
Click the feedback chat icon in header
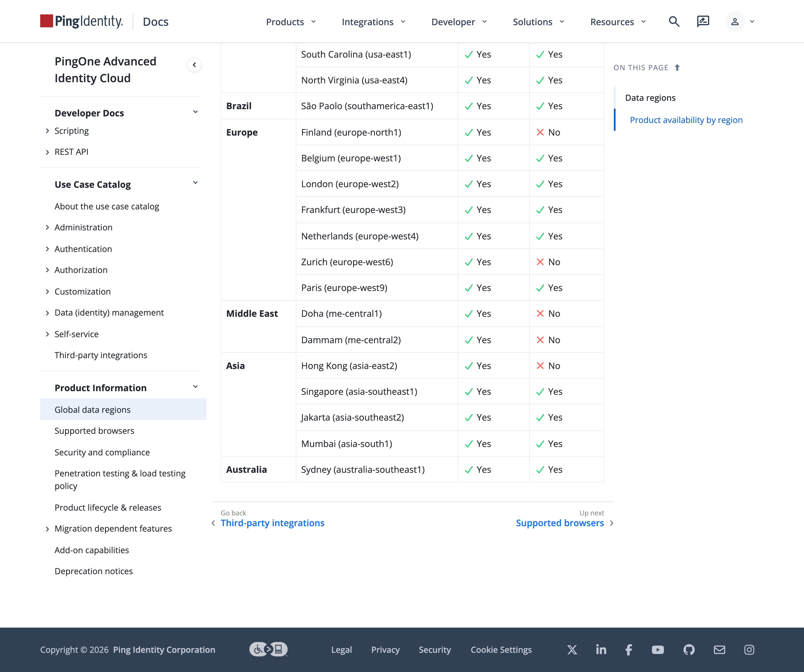pos(703,21)
